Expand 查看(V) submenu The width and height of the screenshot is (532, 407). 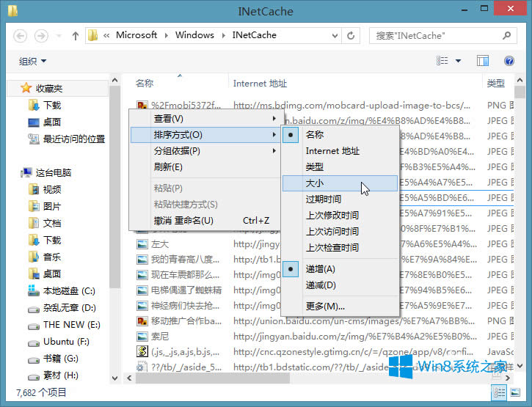[x=205, y=119]
